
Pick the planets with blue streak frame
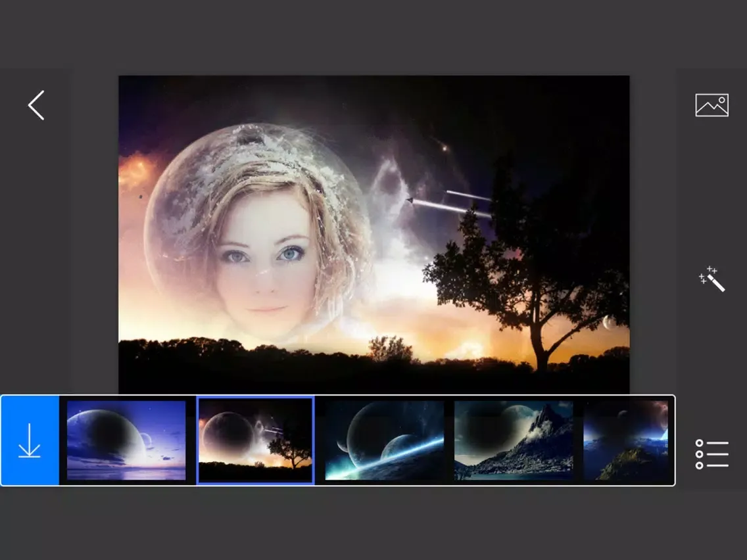tap(385, 440)
